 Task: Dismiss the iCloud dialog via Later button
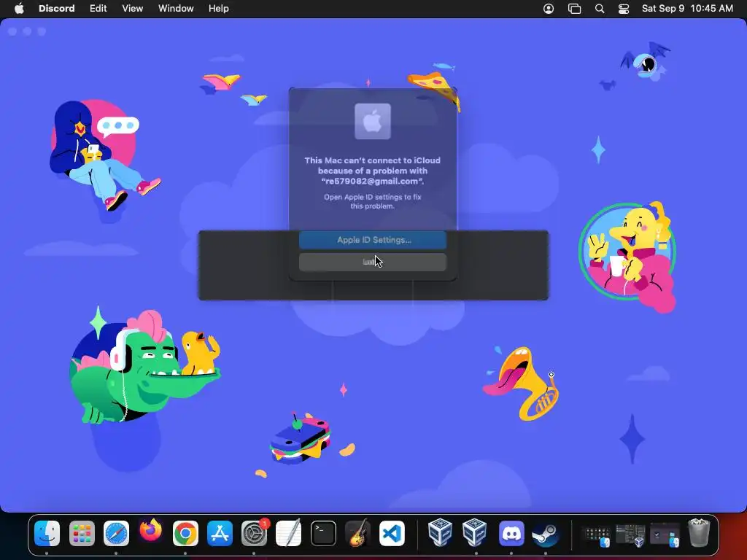coord(373,262)
